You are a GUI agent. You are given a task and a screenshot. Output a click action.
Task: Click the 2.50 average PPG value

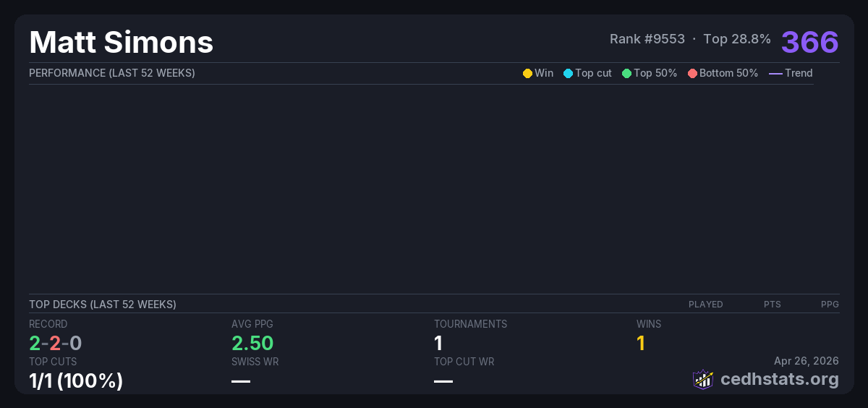252,343
